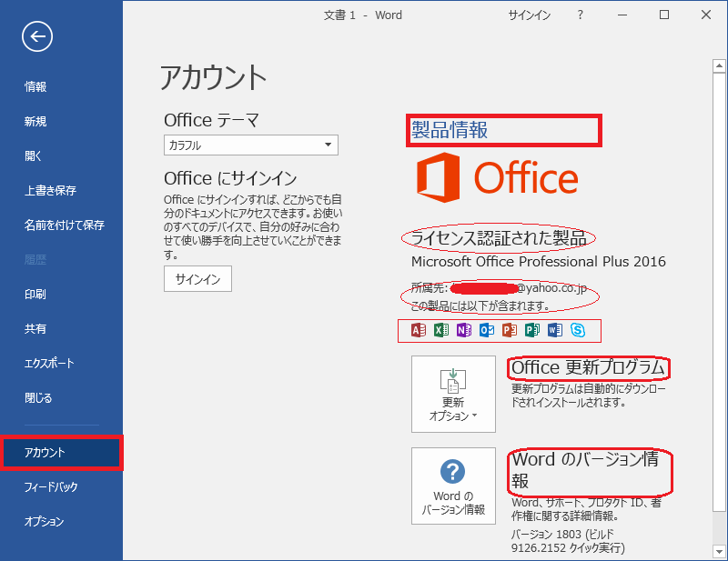Click the back arrow circle icon
The image size is (728, 561).
click(x=37, y=36)
